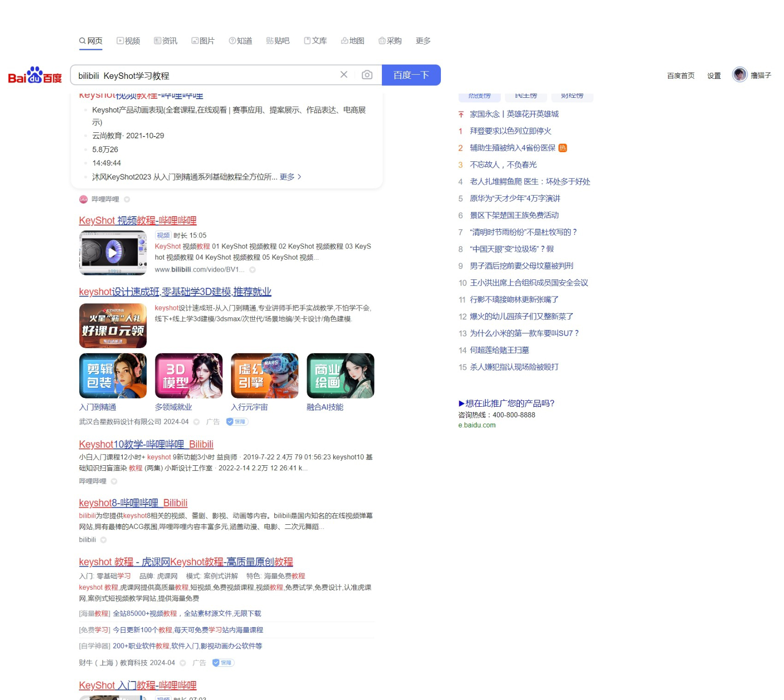Switch to the 采购 tab

tap(390, 41)
